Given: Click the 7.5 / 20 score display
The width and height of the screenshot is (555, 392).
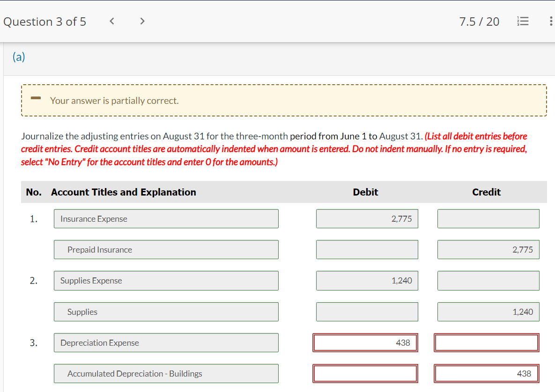Looking at the screenshot, I should (479, 21).
